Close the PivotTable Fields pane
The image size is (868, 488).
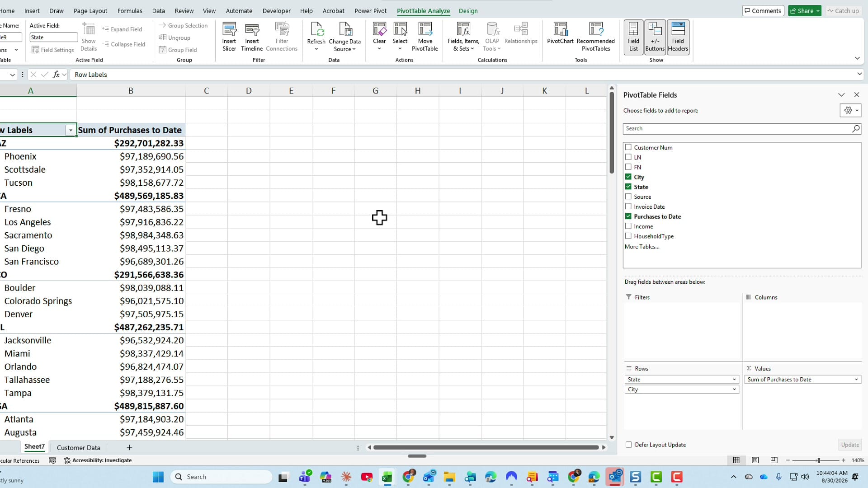coord(857,95)
